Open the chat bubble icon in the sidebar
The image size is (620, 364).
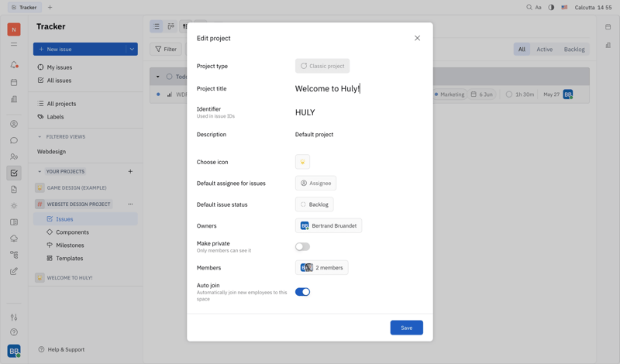[x=14, y=140]
